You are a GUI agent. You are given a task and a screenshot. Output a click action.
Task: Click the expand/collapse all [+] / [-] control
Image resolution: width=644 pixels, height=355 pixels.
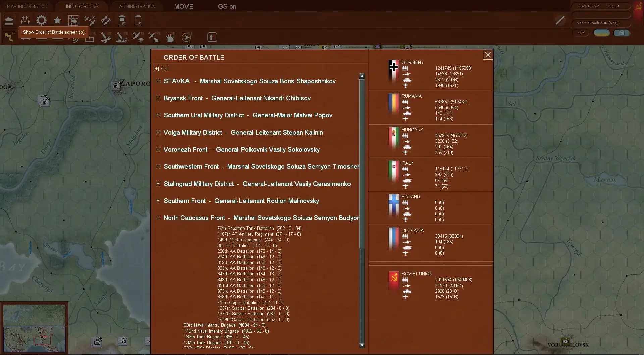(161, 69)
